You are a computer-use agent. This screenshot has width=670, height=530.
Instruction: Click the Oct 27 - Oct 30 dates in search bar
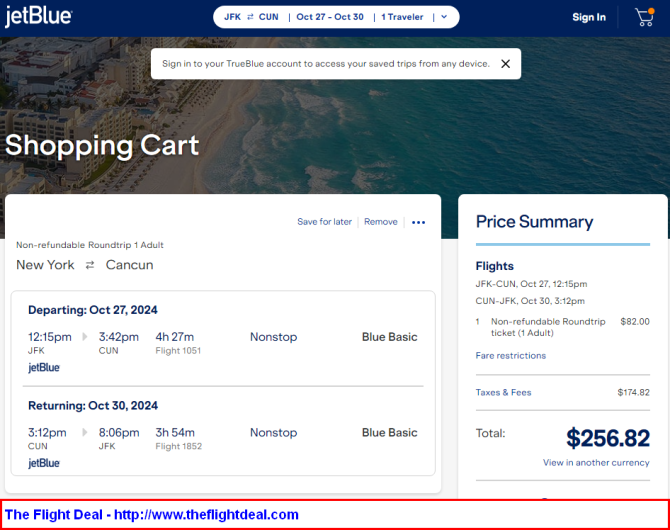(330, 17)
